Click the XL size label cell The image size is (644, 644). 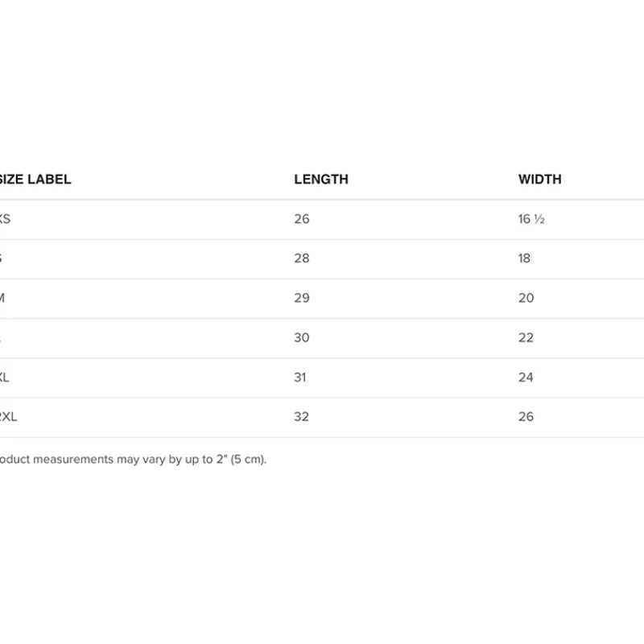(5, 377)
